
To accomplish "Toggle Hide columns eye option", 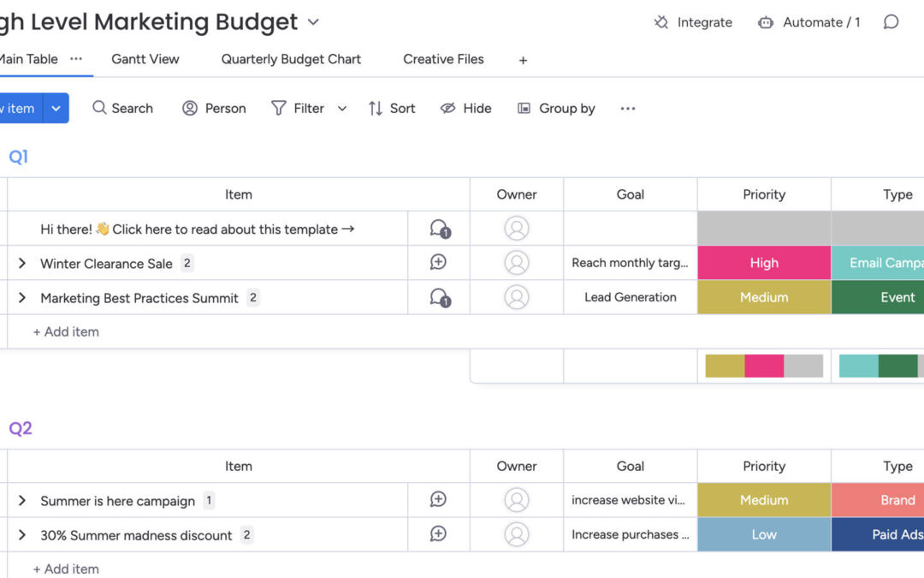I will coord(447,108).
